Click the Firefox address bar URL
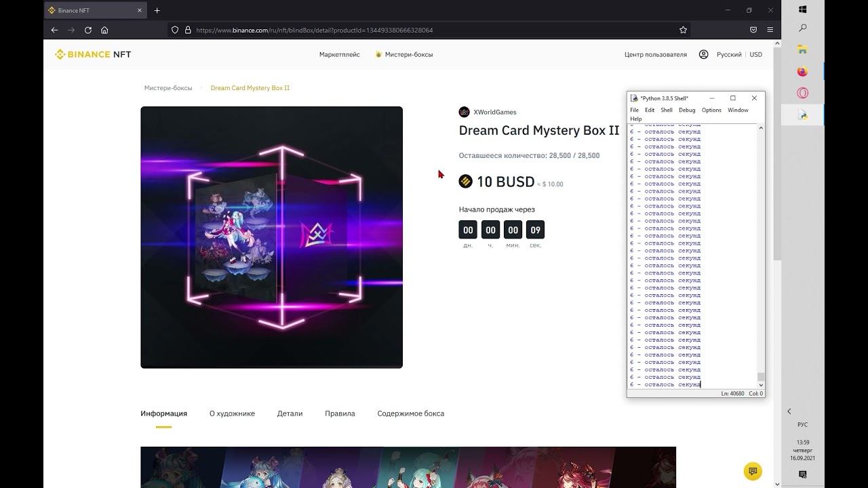Screen dimensions: 868x488 coord(315,30)
